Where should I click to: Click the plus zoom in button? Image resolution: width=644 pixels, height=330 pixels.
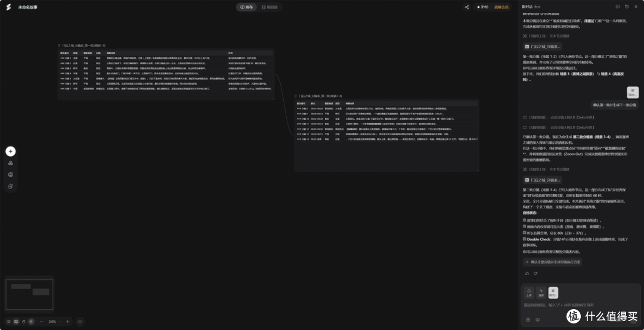click(68, 322)
